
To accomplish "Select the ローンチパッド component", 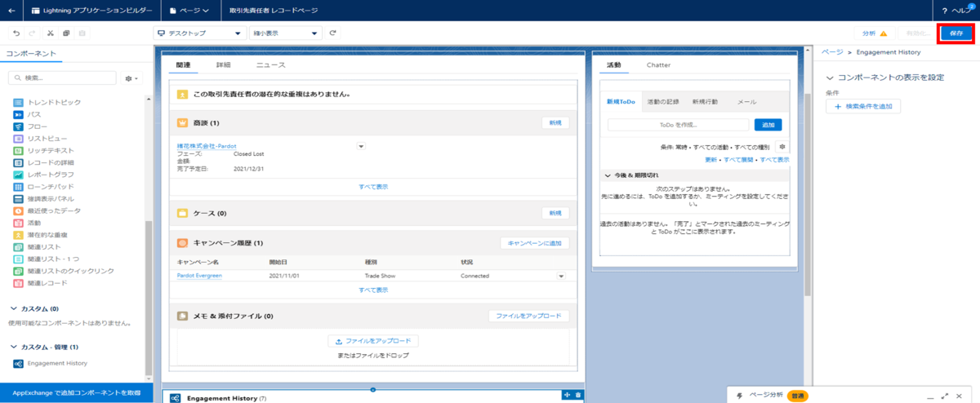I will tap(43, 187).
